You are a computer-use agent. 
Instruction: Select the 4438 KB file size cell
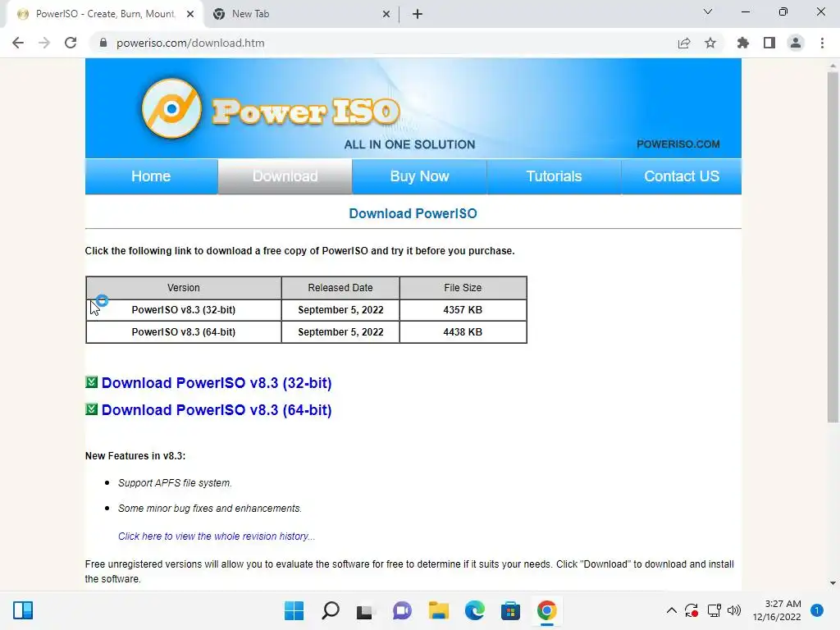pyautogui.click(x=463, y=332)
